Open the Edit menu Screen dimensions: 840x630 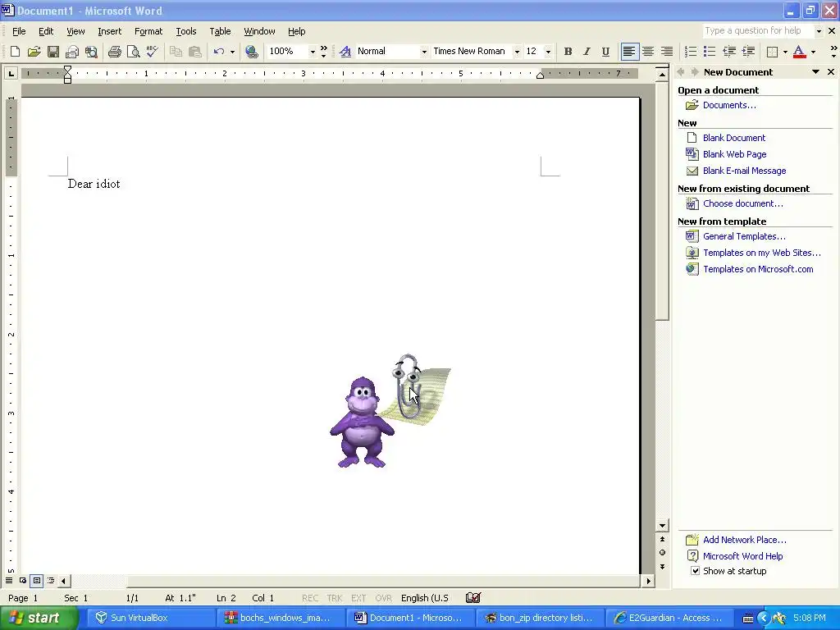(x=46, y=31)
